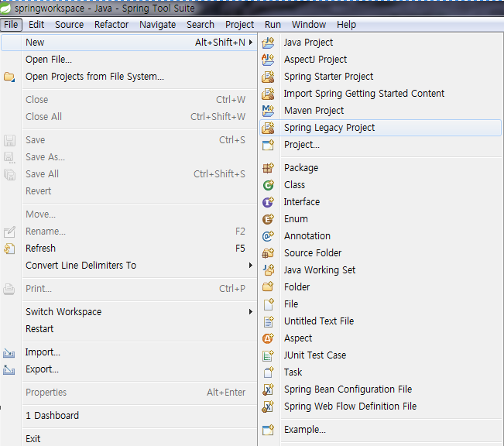504x446 pixels.
Task: Select Java Working Set label
Action: (x=320, y=270)
